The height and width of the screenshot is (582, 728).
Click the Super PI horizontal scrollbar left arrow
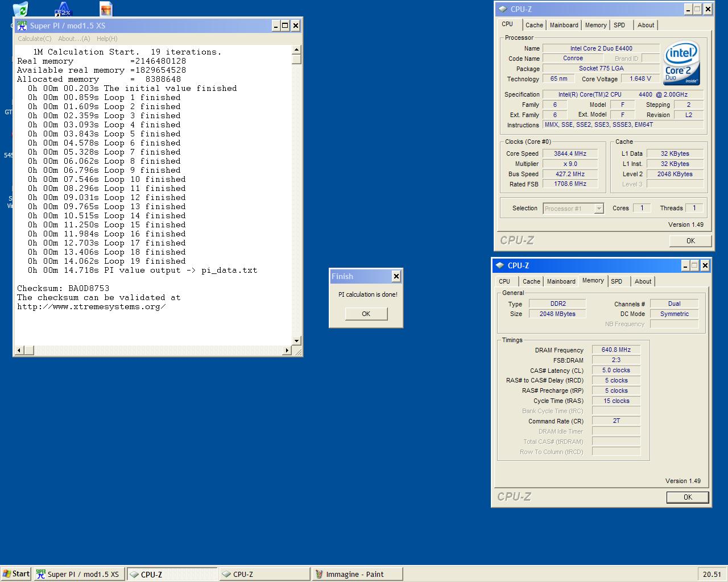(19, 350)
